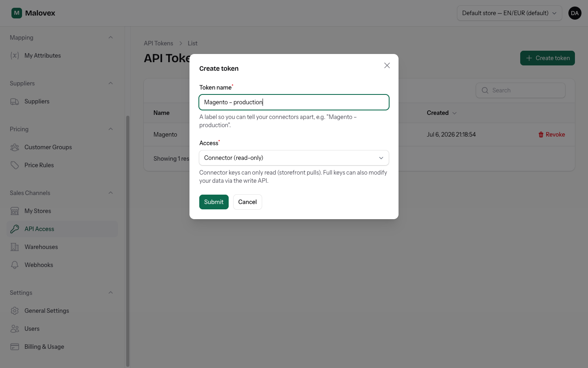Revoke the Magento token
The width and height of the screenshot is (588, 368).
[x=552, y=135]
